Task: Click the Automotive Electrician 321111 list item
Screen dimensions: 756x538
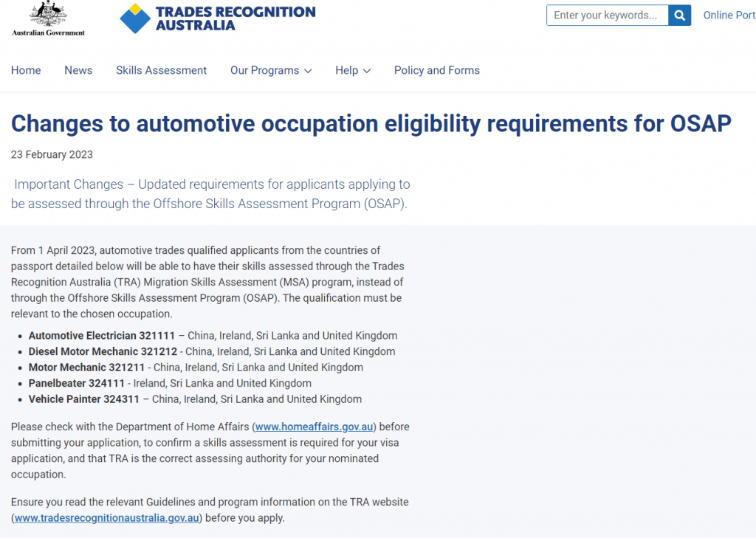Action: (102, 336)
